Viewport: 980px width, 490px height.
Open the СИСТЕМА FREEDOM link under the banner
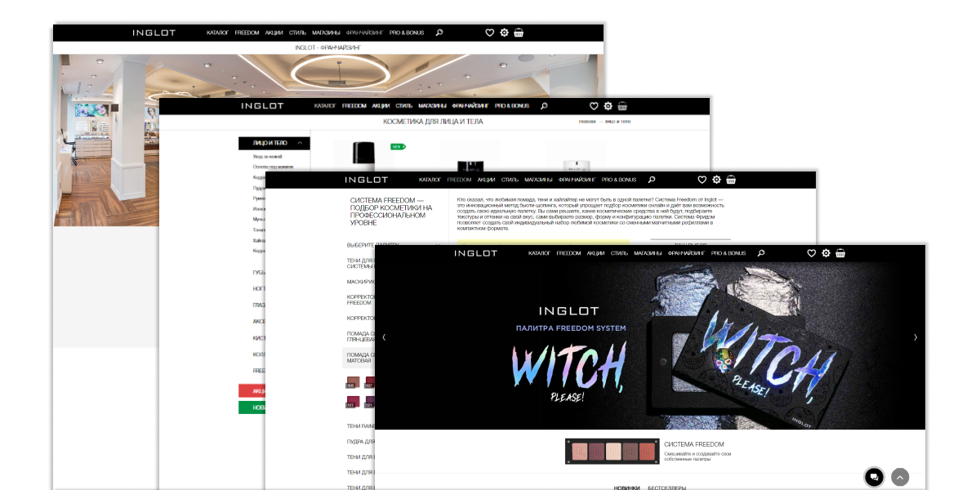(694, 445)
